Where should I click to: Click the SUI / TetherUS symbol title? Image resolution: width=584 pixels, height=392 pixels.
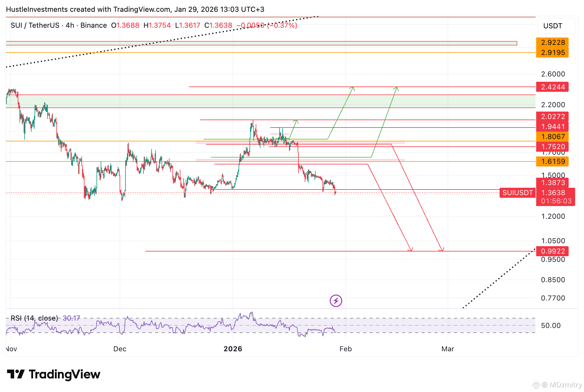(x=35, y=25)
